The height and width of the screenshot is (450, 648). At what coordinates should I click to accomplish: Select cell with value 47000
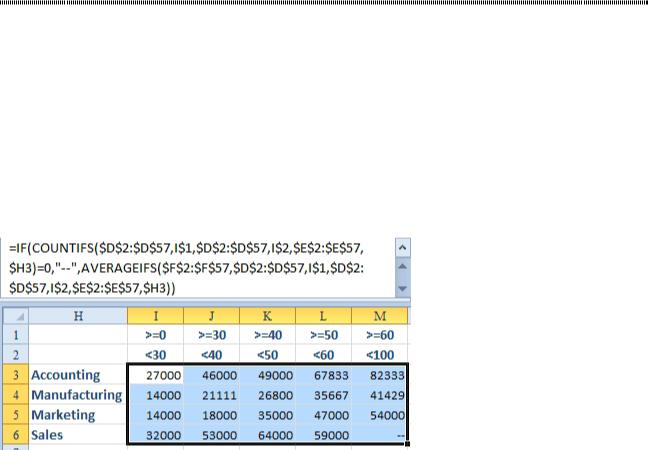coord(324,415)
